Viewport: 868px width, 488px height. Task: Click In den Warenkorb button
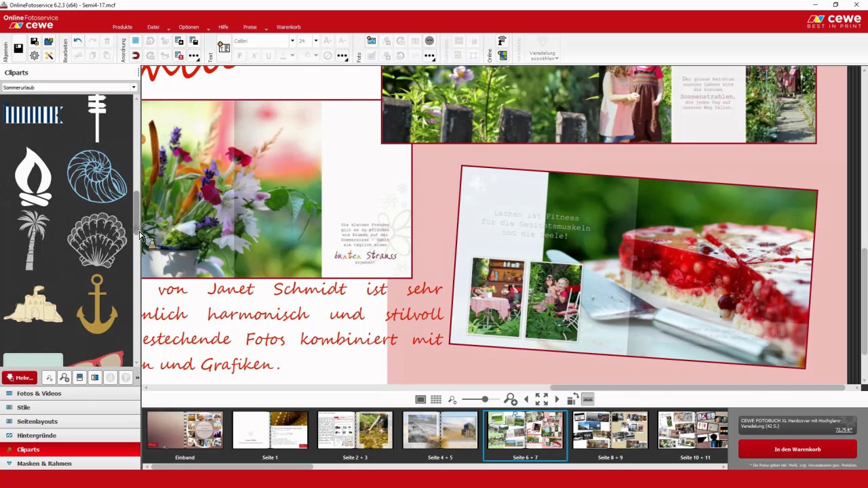pos(797,449)
